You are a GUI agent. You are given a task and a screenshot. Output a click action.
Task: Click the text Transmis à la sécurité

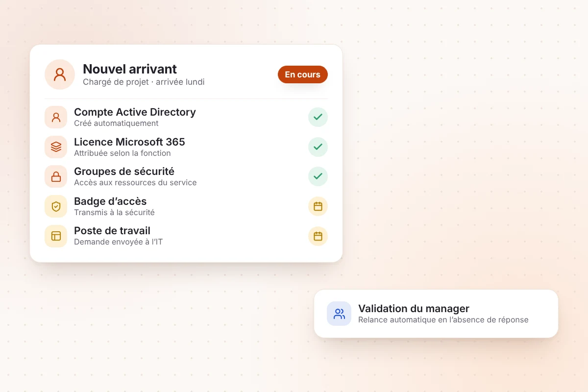click(x=114, y=212)
